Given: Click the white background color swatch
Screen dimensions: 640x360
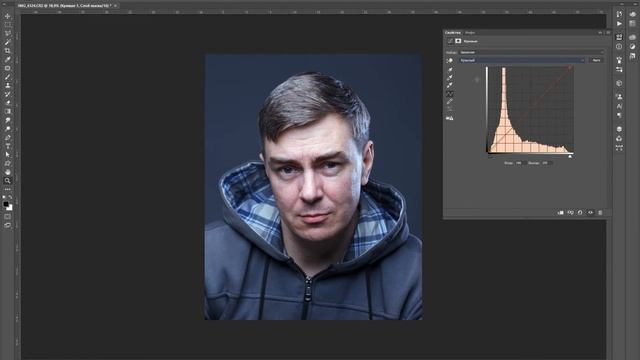Looking at the screenshot, I should 10,208.
